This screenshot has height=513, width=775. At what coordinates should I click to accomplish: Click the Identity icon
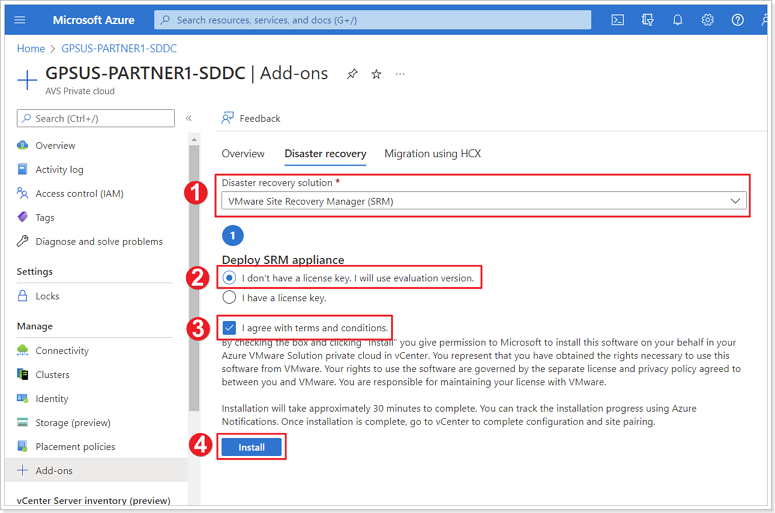click(x=22, y=398)
